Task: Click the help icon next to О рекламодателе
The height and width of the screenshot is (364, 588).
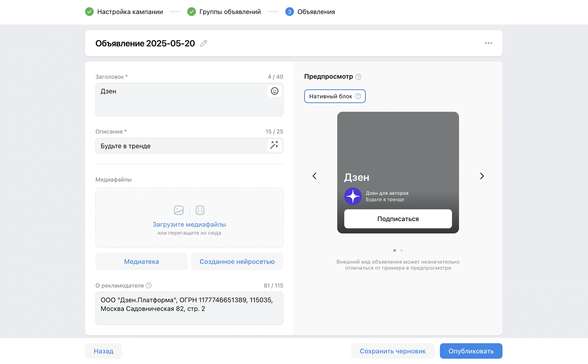Action: point(149,285)
